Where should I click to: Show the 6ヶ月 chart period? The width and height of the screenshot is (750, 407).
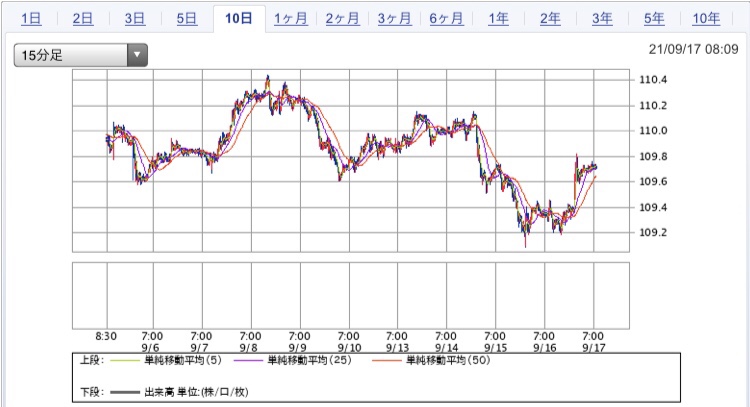click(x=446, y=19)
